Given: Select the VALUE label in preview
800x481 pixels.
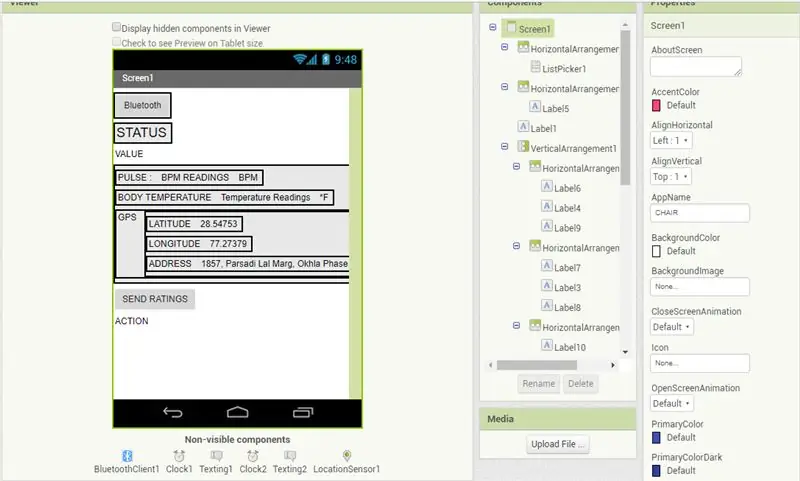Looking at the screenshot, I should tap(129, 154).
